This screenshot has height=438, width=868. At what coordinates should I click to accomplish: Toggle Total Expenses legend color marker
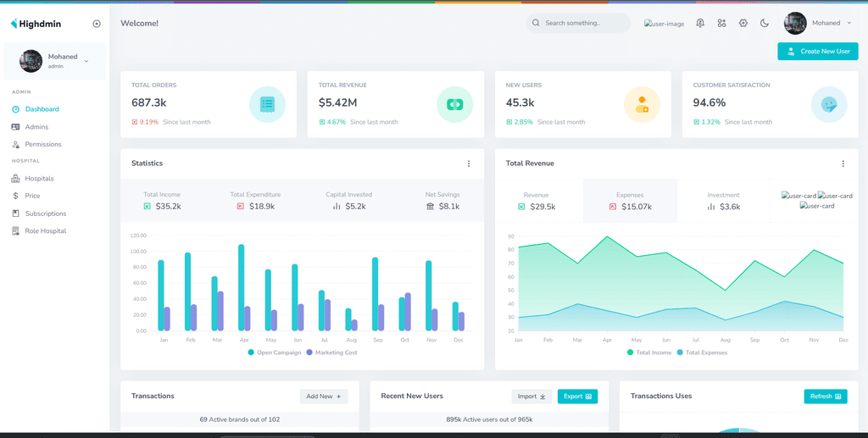click(x=680, y=352)
